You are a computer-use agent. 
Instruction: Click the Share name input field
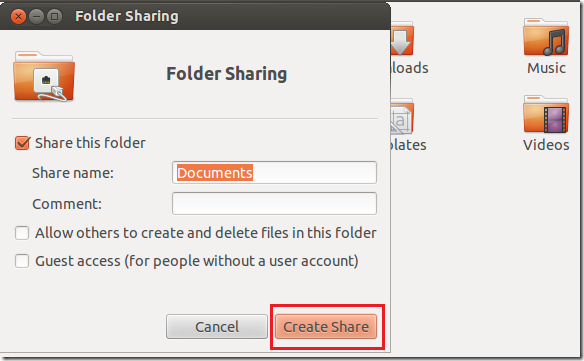tap(274, 172)
